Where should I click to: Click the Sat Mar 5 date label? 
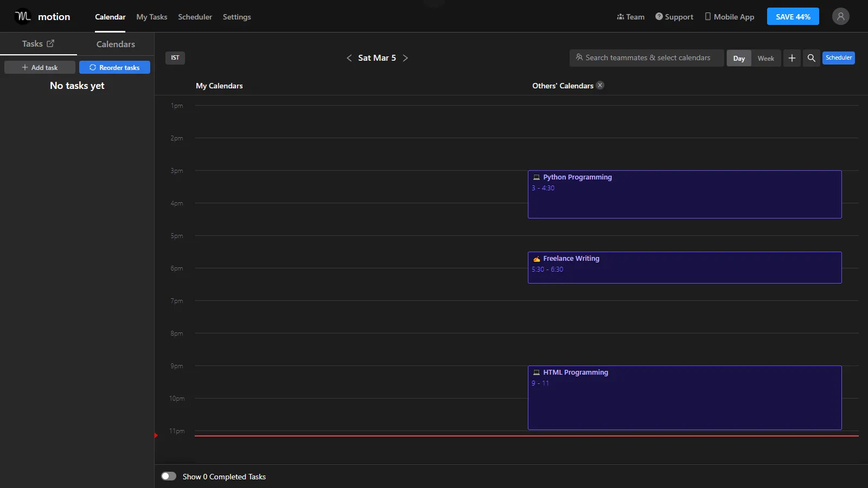point(377,58)
